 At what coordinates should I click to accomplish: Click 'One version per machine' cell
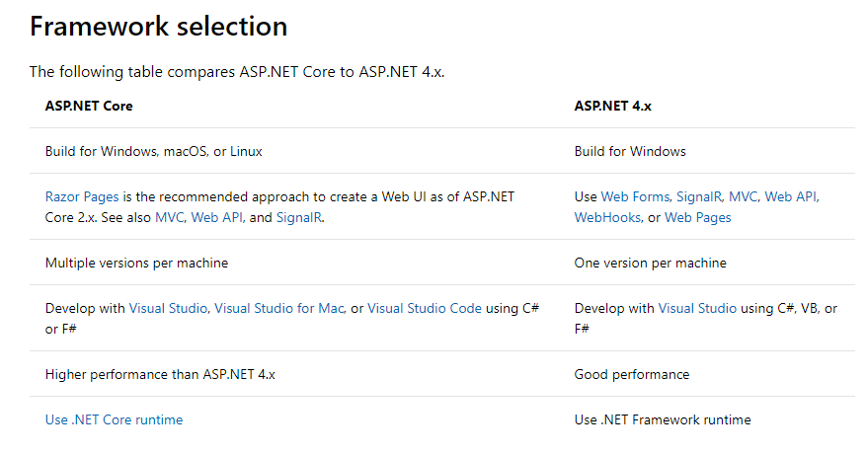[x=651, y=263]
